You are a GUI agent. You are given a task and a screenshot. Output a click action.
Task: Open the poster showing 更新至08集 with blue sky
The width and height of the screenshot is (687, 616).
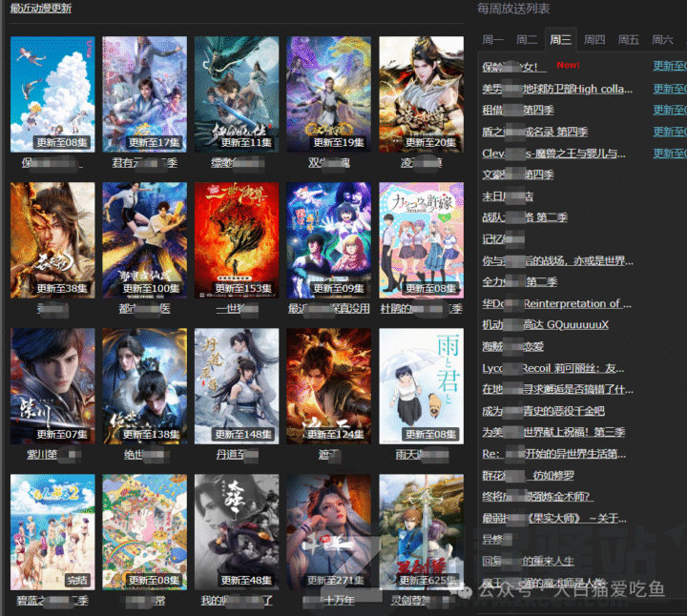[x=52, y=93]
